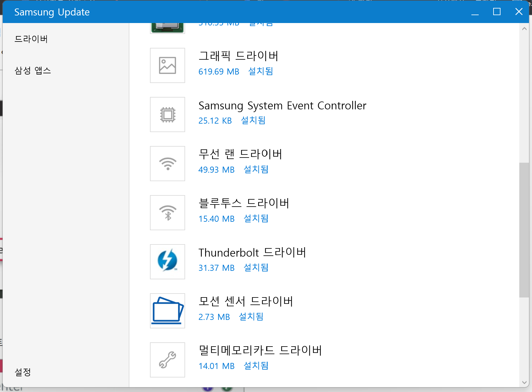Click the motion sensor driver laptop icon

click(168, 311)
